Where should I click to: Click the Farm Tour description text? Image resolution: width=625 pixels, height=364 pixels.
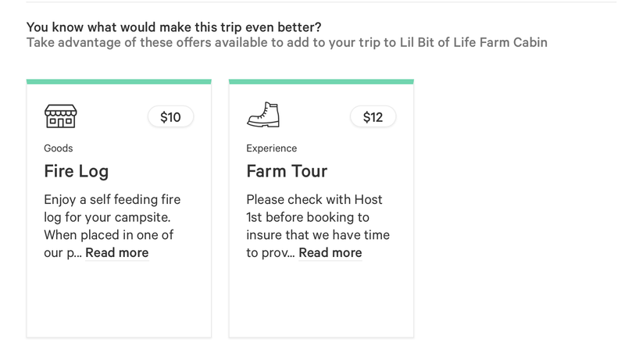tap(318, 226)
